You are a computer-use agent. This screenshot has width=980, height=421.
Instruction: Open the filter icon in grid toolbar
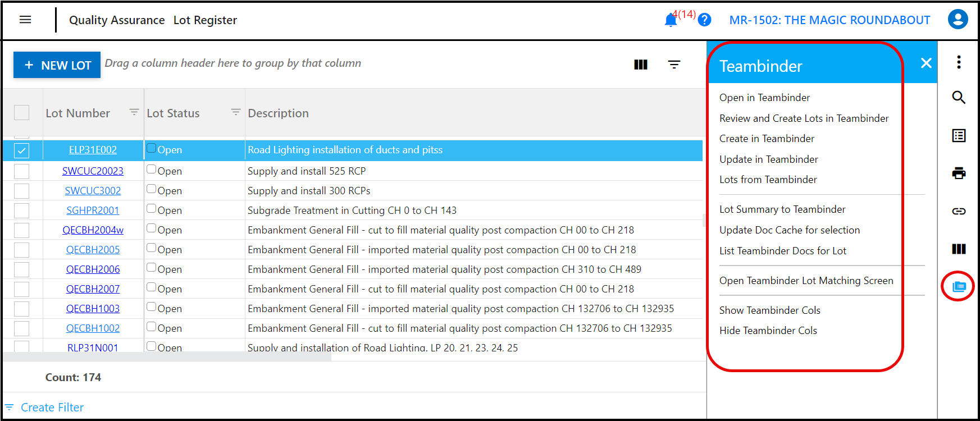point(674,65)
